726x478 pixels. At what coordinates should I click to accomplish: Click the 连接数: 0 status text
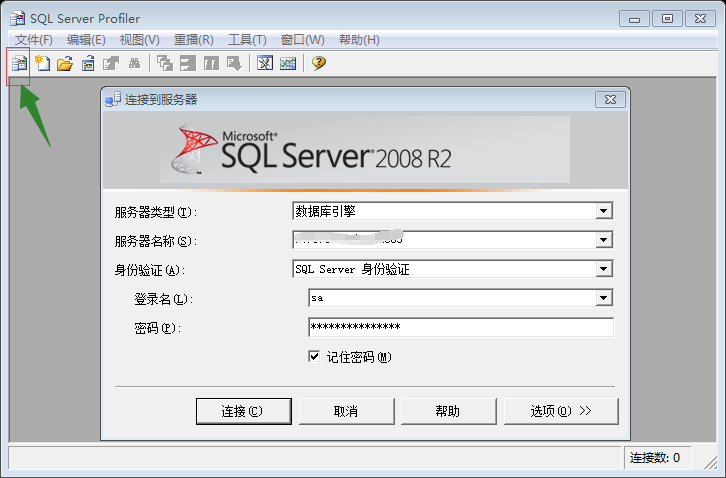655,458
